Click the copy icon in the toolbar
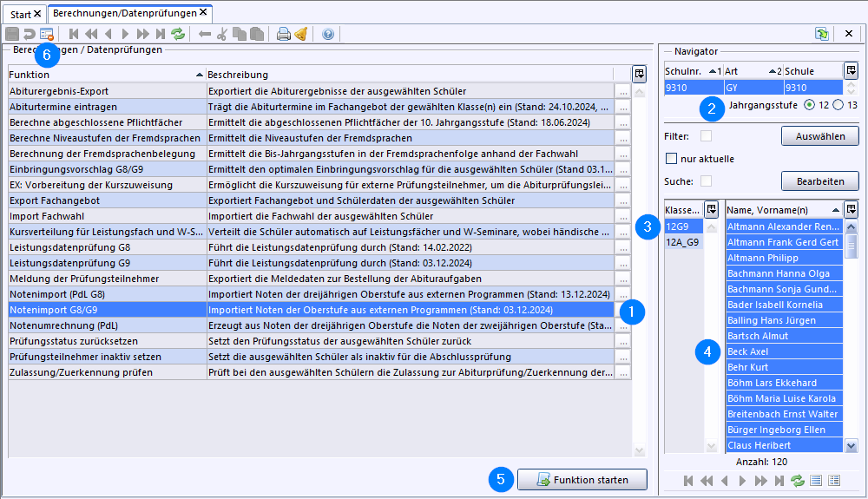This screenshot has width=868, height=499. point(240,35)
